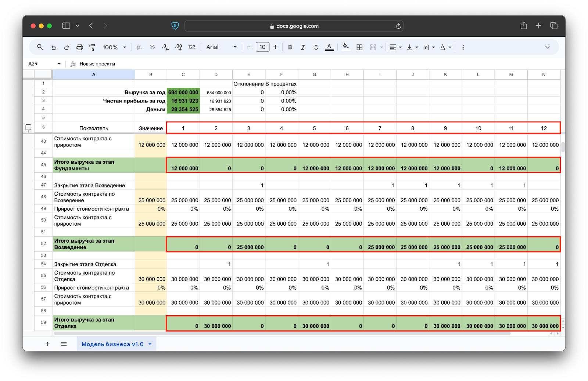This screenshot has width=588, height=381.
Task: Open the all sheets list menu
Action: (x=64, y=344)
